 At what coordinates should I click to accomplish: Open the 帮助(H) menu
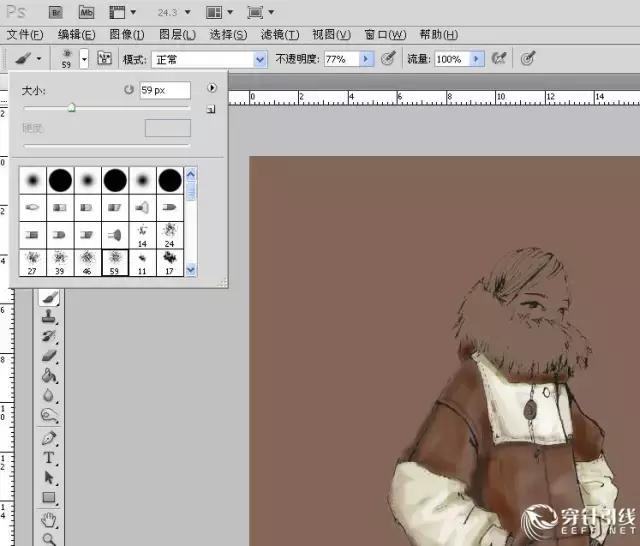coord(438,35)
